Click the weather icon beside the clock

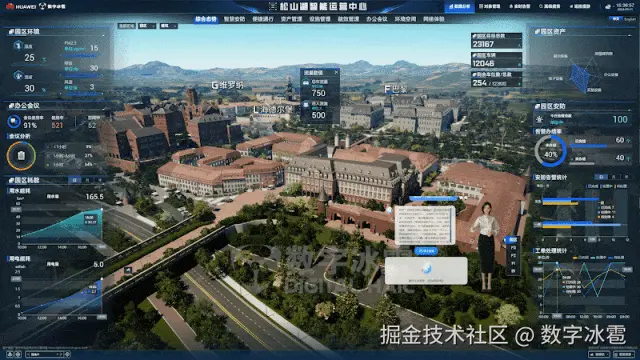(x=608, y=7)
